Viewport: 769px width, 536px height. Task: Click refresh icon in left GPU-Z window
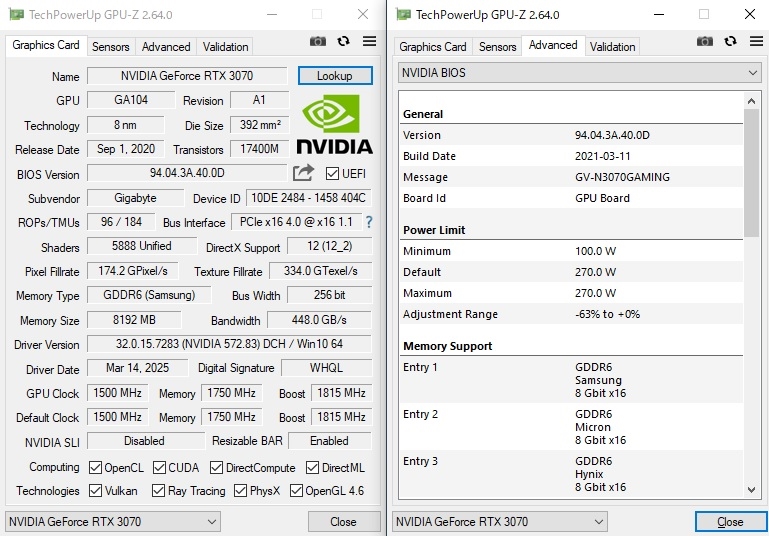pos(343,41)
